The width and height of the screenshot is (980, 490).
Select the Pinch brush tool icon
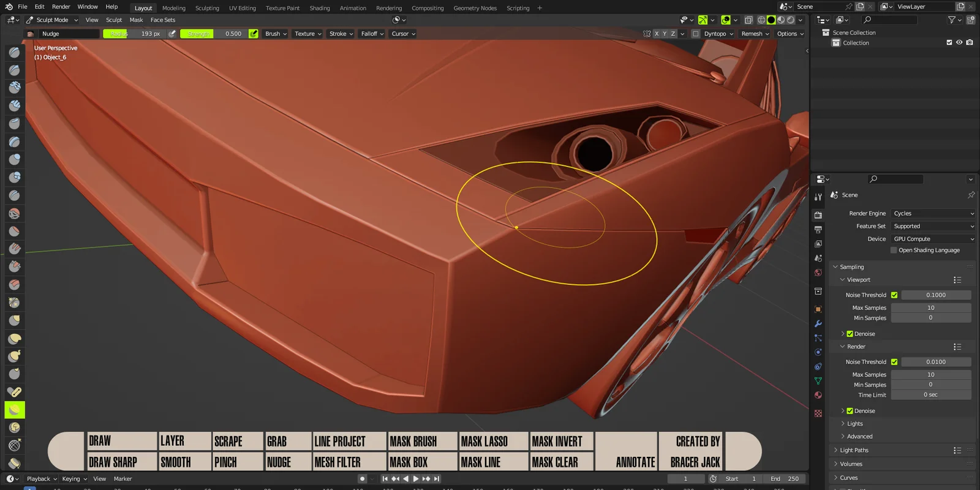pos(15,303)
